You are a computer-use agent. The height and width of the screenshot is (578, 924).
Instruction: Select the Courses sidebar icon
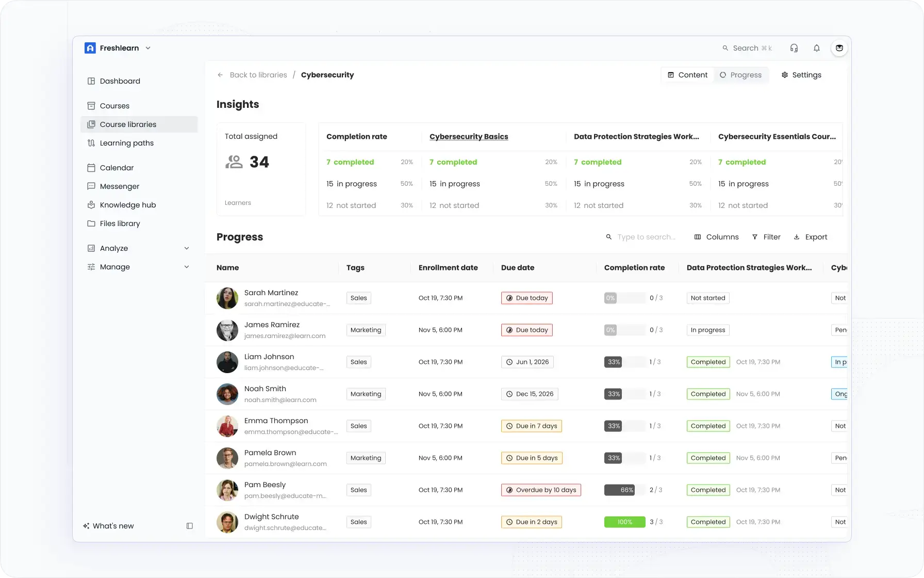[x=91, y=106]
